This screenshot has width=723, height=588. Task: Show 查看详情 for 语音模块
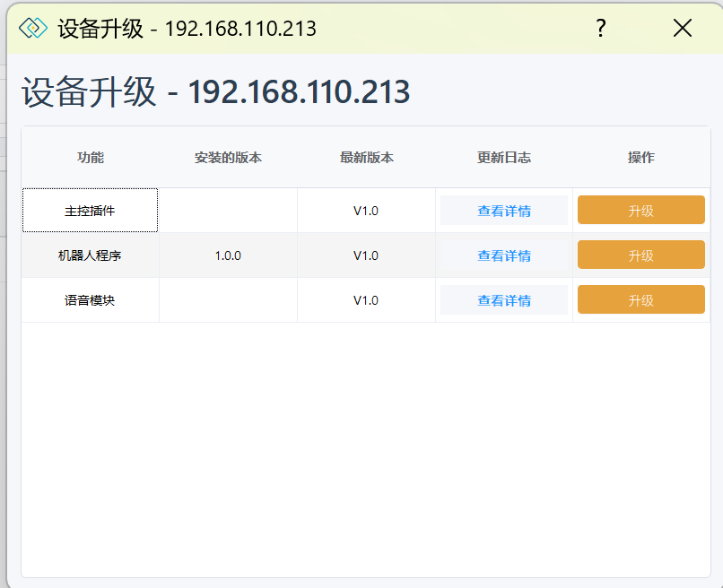504,300
